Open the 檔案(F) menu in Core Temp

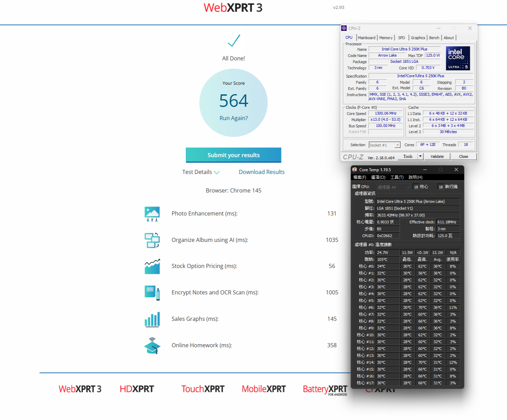(360, 177)
